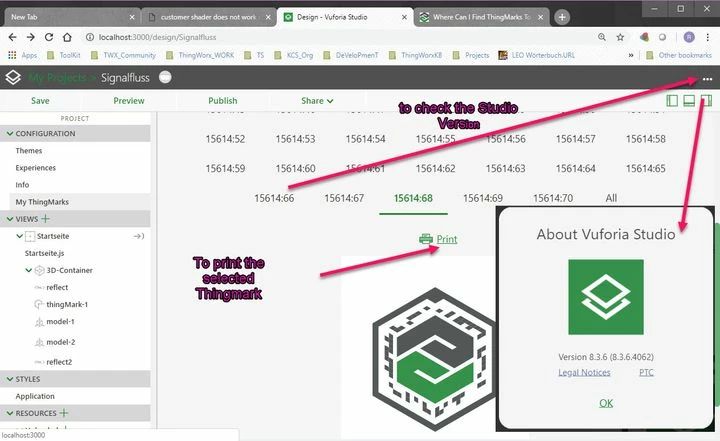Bookmark this page with the star icon
Screen dimensions: 720x441
(x=620, y=37)
